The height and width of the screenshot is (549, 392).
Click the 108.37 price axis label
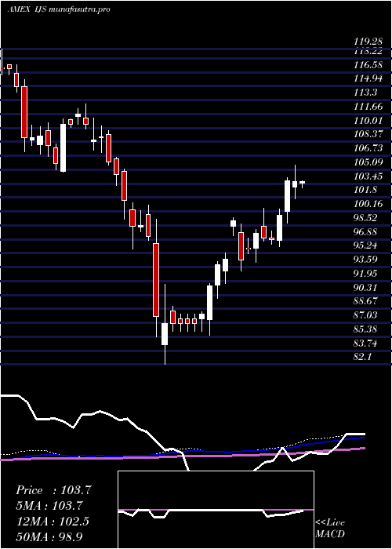coord(368,134)
